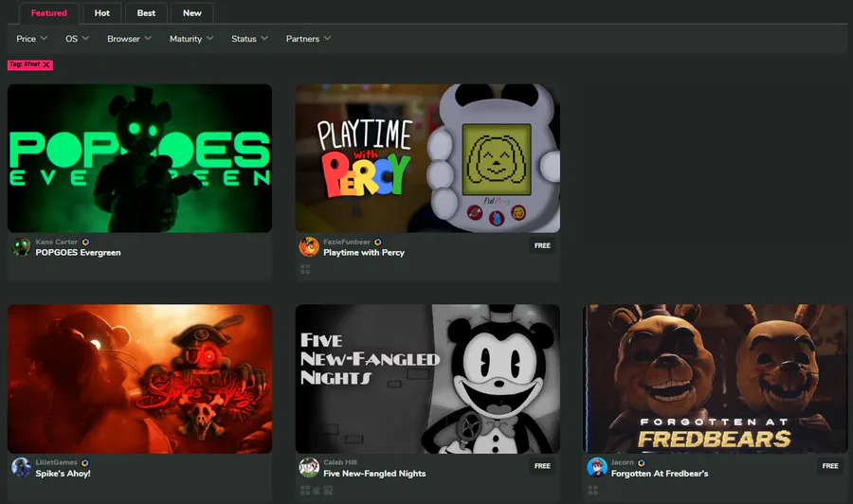Remove the #fnaf tag filter
This screenshot has width=853, height=504.
[x=46, y=64]
